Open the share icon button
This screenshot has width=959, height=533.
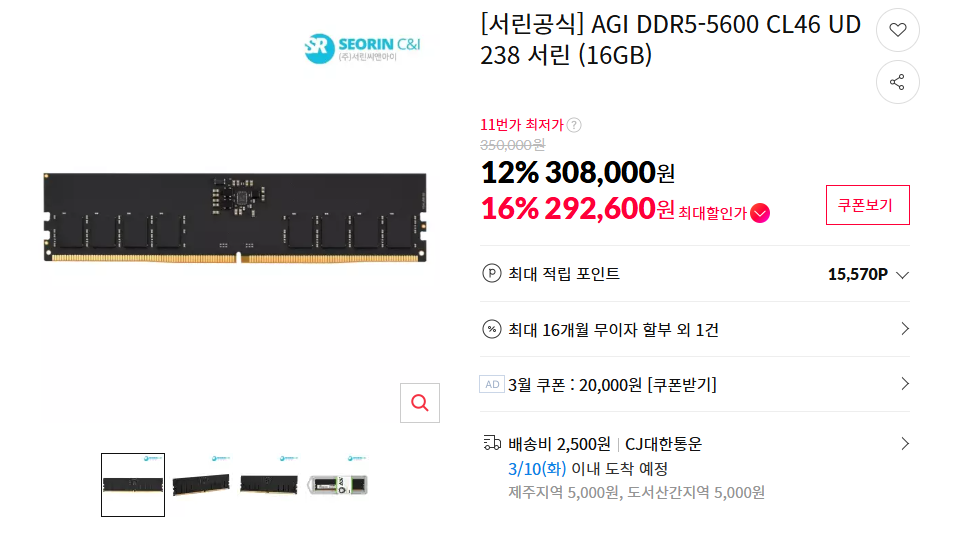click(x=897, y=82)
